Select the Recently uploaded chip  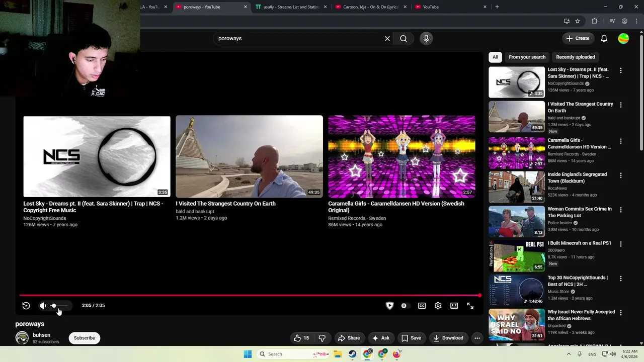(x=575, y=57)
